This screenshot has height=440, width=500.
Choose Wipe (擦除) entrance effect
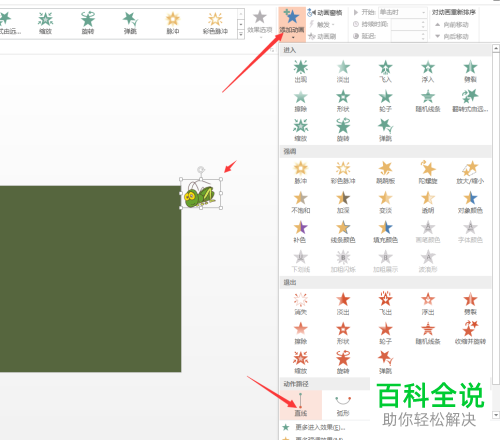pos(300,101)
